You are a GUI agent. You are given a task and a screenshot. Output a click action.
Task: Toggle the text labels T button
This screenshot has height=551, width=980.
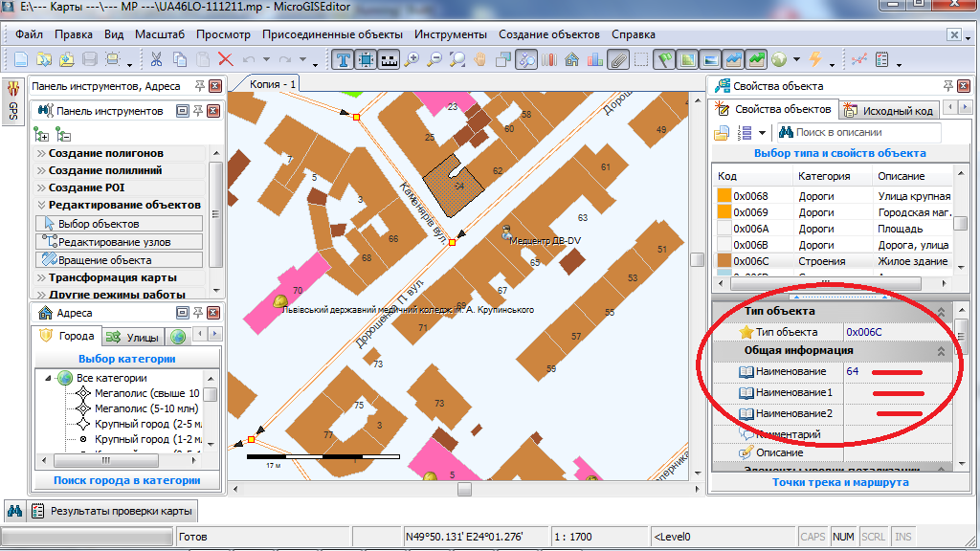[x=344, y=59]
